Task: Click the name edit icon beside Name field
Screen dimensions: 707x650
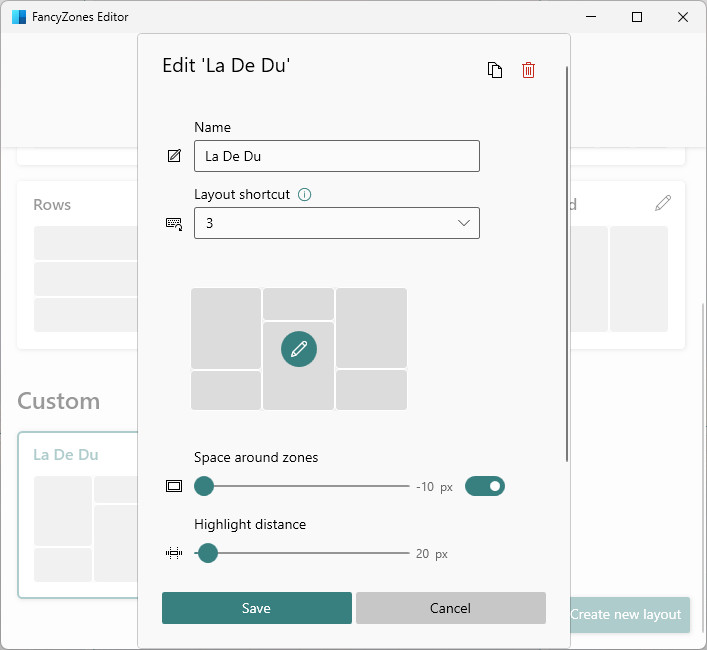Action: pyautogui.click(x=174, y=156)
